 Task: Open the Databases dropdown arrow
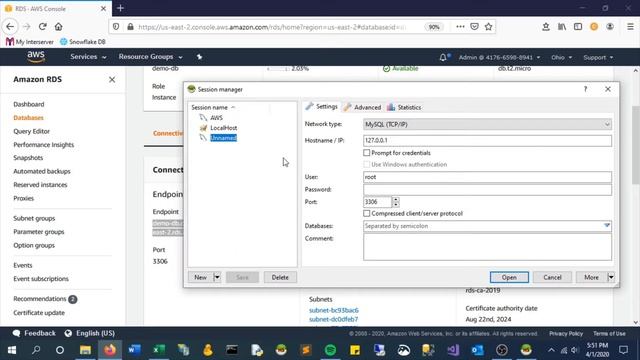(x=607, y=226)
